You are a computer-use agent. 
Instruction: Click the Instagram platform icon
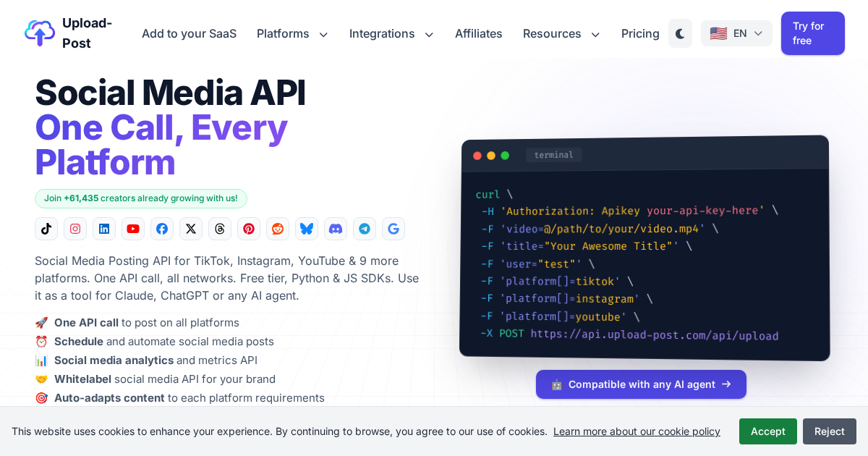tap(75, 229)
